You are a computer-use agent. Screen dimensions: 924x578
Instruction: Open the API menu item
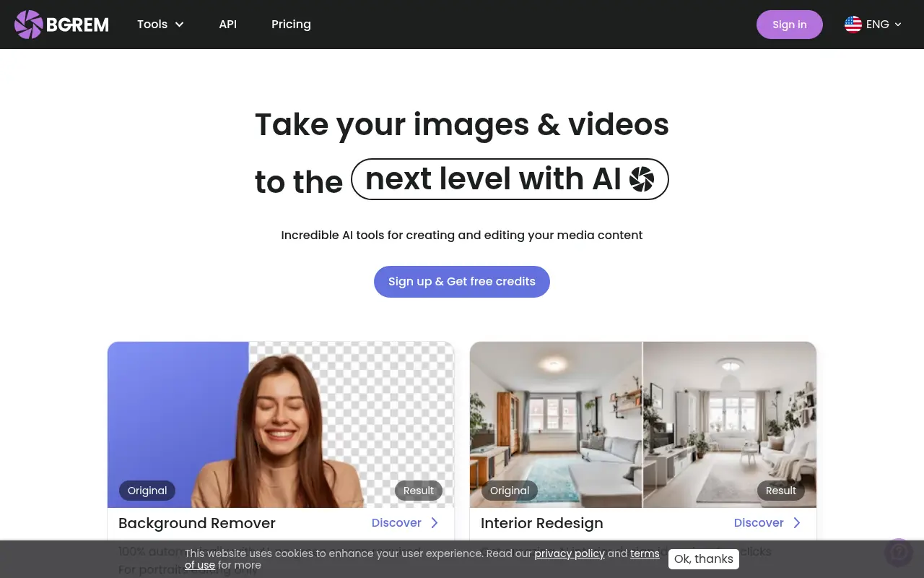tap(227, 24)
